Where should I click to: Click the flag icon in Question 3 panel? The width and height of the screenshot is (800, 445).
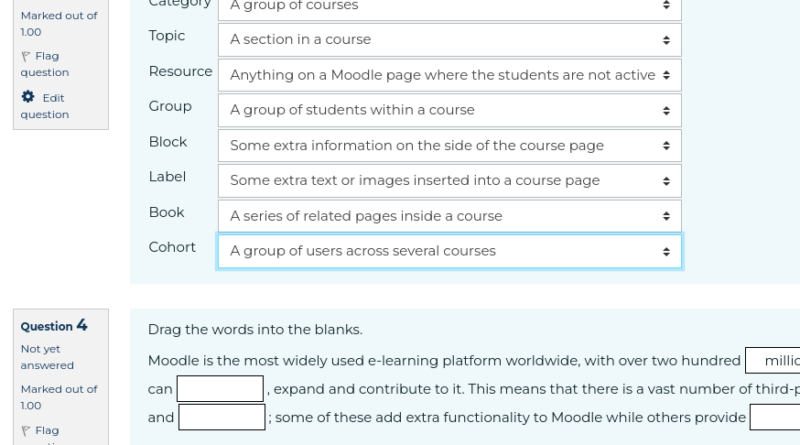click(26, 56)
